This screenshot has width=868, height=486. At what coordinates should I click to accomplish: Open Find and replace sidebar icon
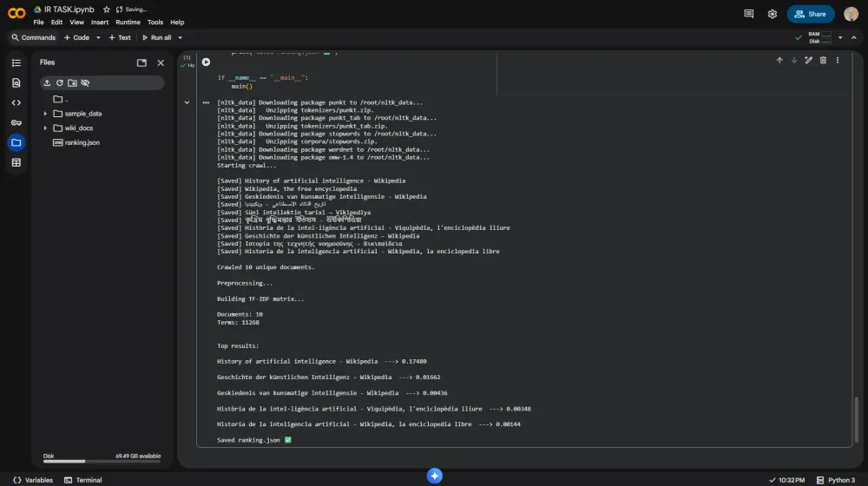[16, 82]
